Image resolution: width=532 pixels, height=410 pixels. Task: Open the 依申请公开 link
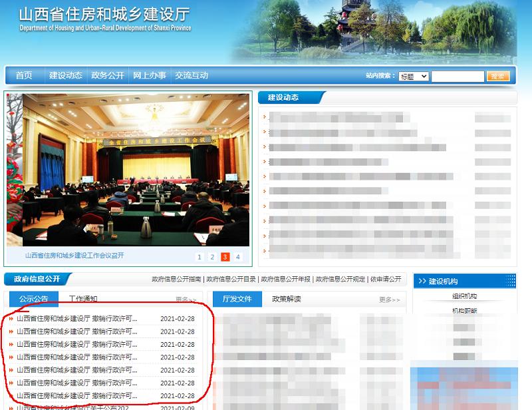point(390,279)
